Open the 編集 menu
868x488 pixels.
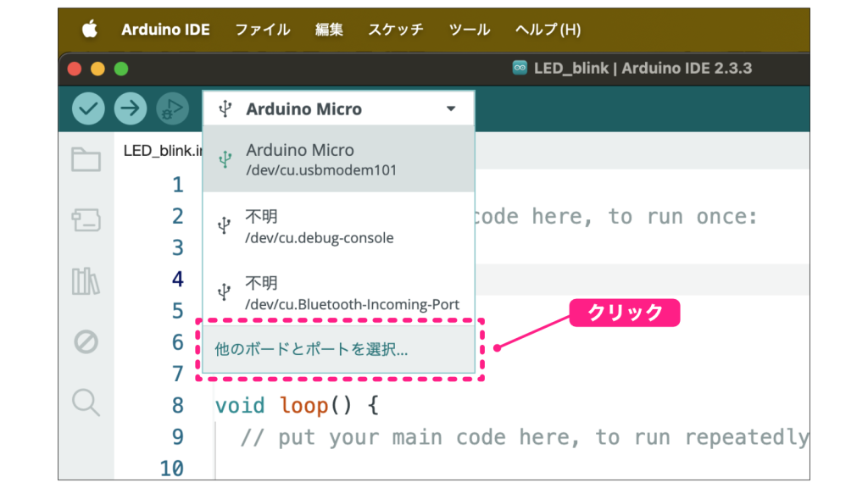[x=330, y=30]
